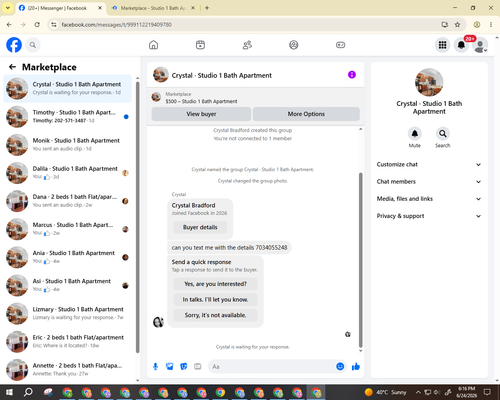Open Monik - Studio 1 Bath Apartment conversation

tap(67, 145)
